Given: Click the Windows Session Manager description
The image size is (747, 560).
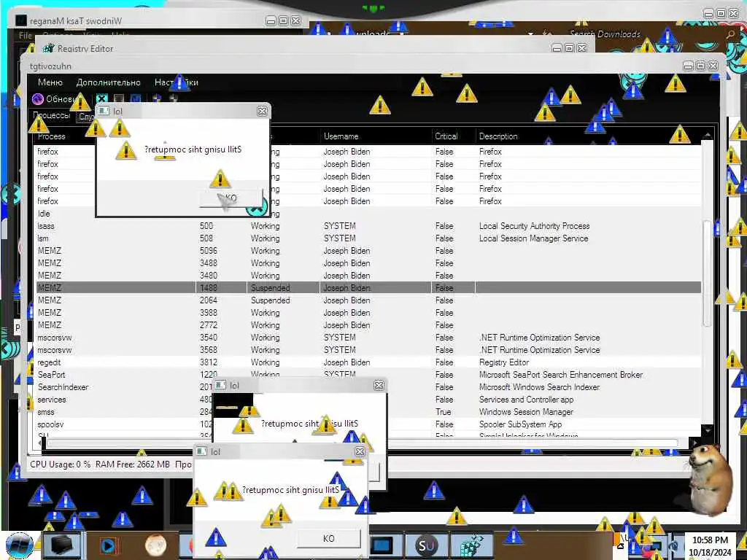Looking at the screenshot, I should (526, 411).
